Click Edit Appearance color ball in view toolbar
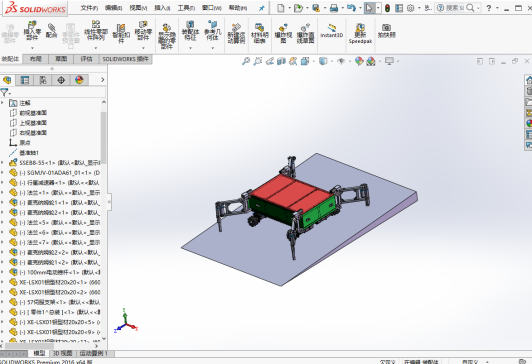Image resolution: width=532 pixels, height=364 pixels. [x=359, y=61]
